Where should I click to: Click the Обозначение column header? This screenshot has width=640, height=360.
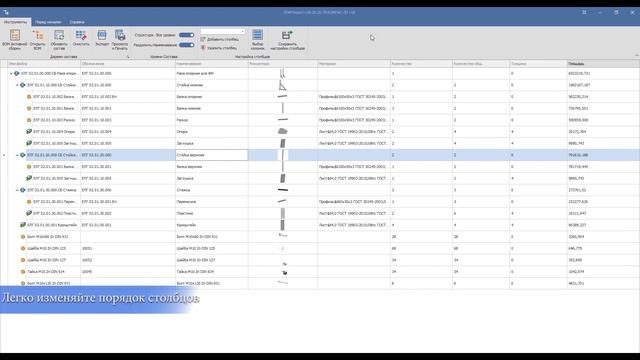(128, 64)
